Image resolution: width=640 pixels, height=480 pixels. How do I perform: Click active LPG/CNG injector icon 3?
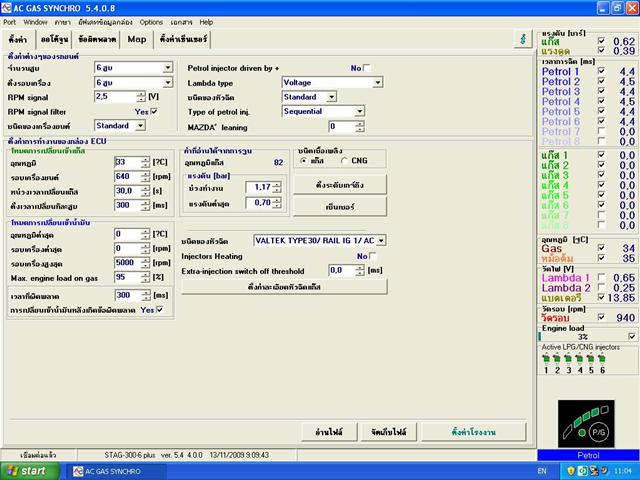tap(568, 357)
